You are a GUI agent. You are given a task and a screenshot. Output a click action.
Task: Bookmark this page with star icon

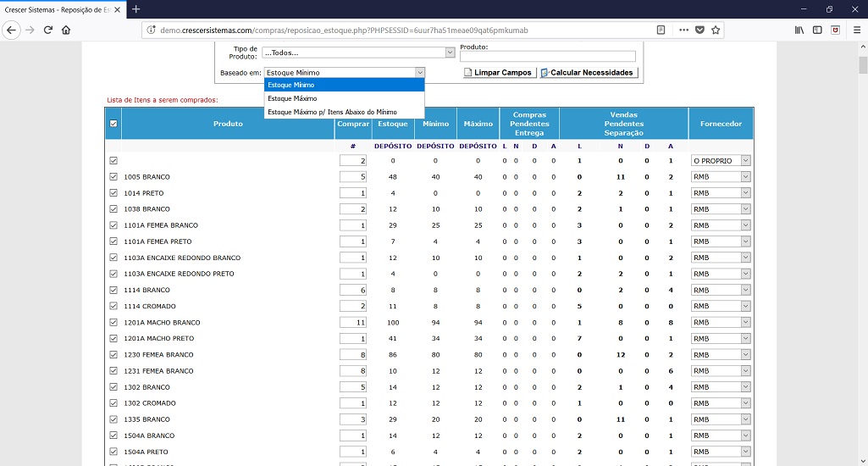click(x=716, y=30)
